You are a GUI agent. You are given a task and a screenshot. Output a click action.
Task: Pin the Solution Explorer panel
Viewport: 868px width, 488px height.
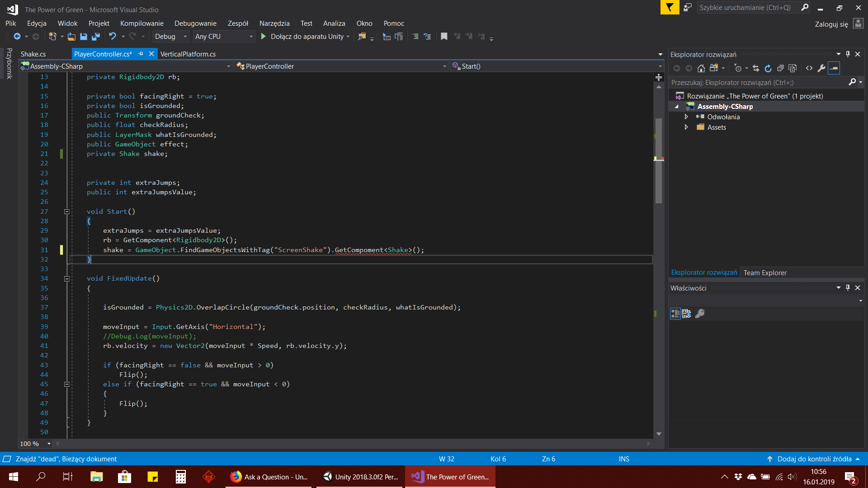click(848, 54)
